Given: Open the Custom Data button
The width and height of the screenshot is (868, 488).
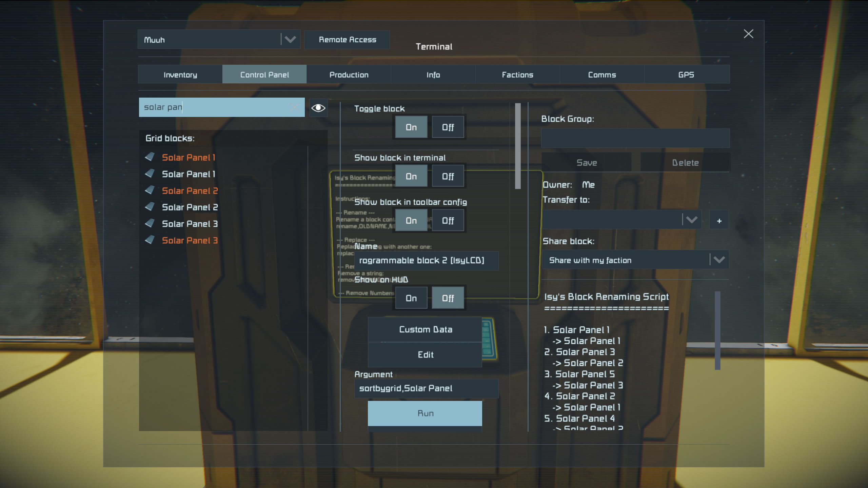Looking at the screenshot, I should pyautogui.click(x=425, y=329).
